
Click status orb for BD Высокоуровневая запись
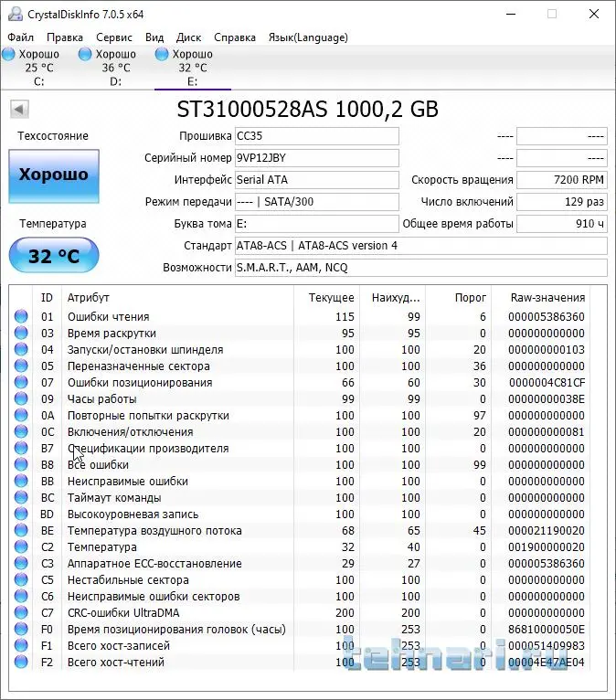pos(21,514)
